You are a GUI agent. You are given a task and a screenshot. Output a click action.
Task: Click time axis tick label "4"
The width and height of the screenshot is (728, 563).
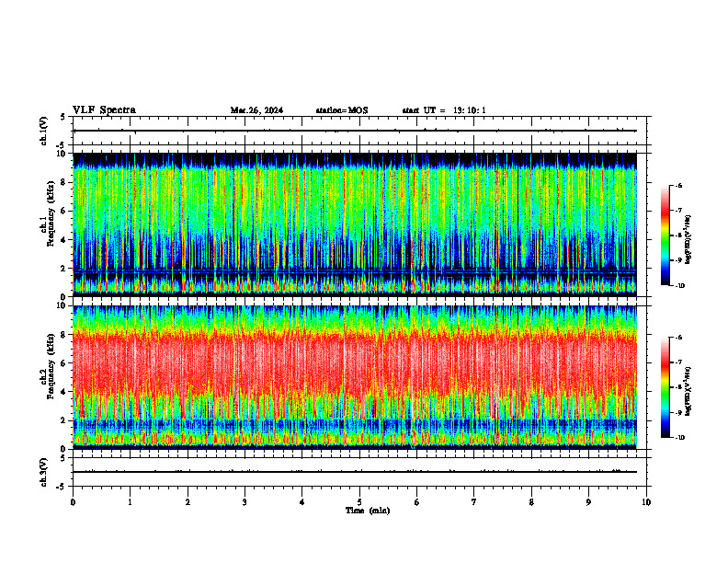coord(301,502)
